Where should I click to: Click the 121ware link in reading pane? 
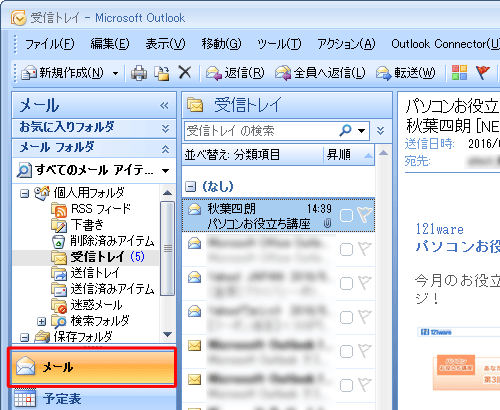[x=440, y=229]
